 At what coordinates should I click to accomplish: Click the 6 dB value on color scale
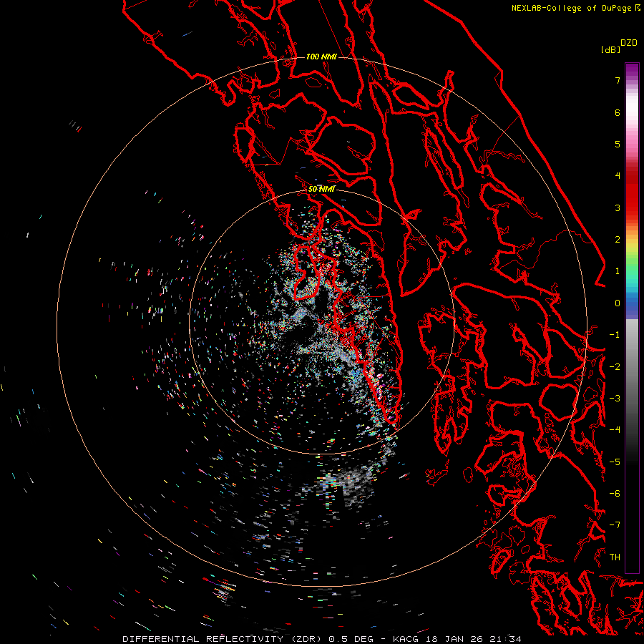click(617, 112)
